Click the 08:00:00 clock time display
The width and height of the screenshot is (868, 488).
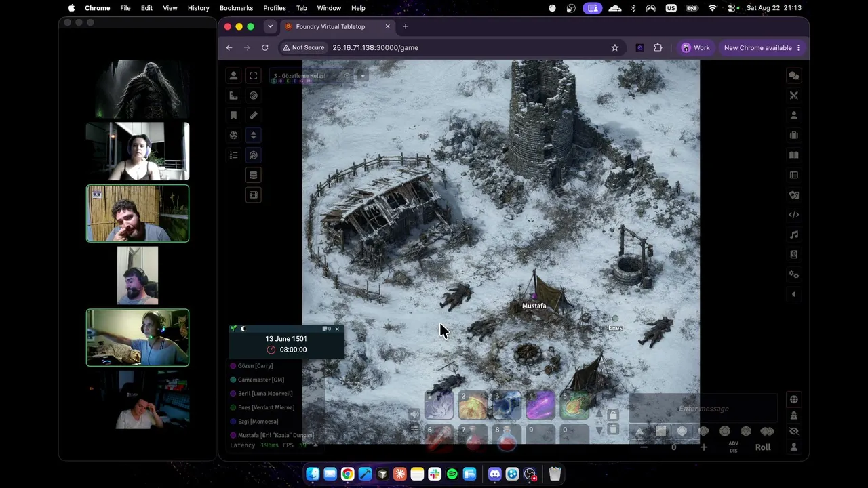coord(293,350)
